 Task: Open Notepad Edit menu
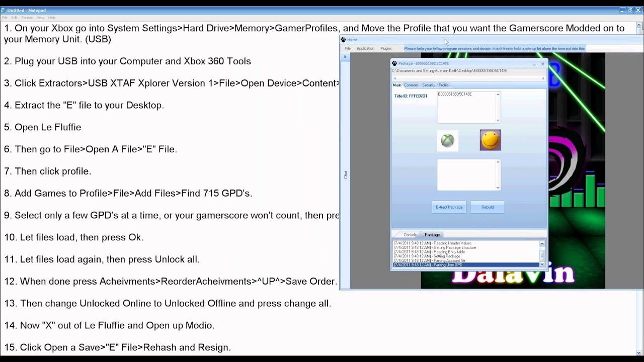point(14,18)
